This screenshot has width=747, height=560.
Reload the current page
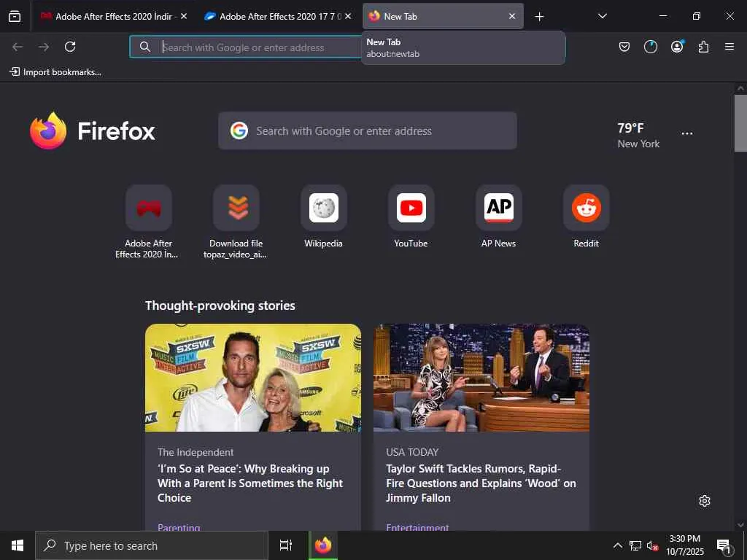click(70, 47)
